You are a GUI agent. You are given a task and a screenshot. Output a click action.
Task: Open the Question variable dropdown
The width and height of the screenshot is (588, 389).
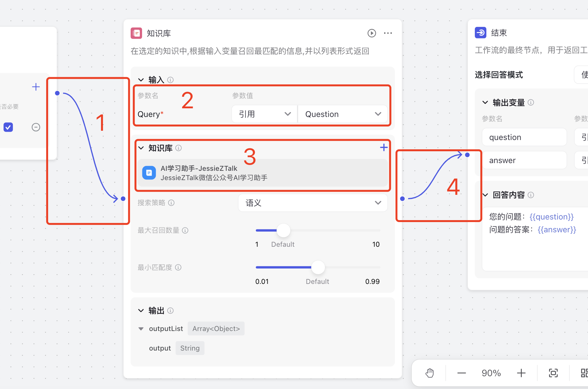click(342, 114)
